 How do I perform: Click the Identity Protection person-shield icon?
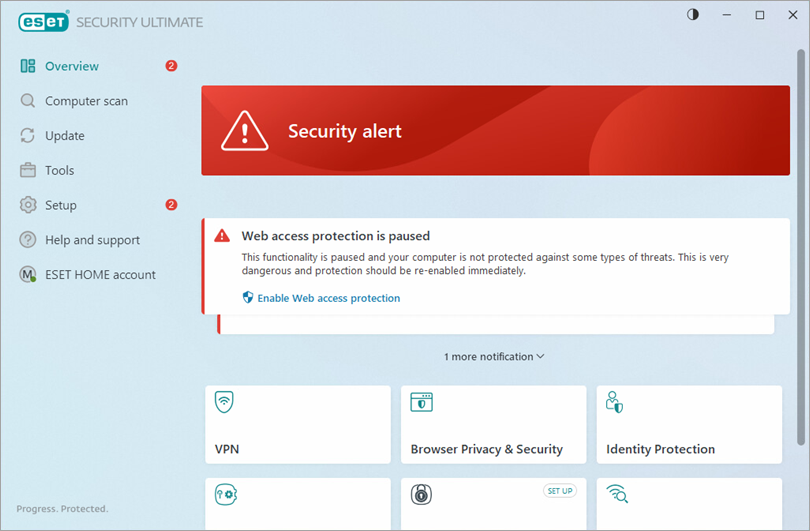(x=614, y=402)
